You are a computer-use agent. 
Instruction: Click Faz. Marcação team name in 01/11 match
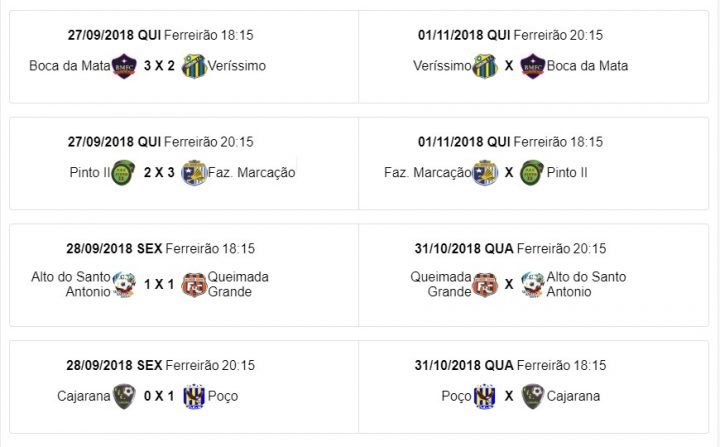[428, 173]
